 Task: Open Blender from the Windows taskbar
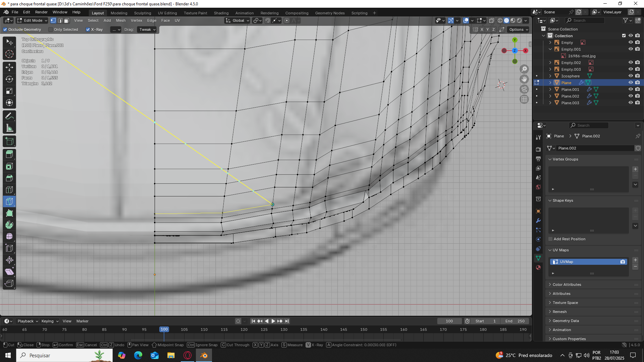[204, 355]
